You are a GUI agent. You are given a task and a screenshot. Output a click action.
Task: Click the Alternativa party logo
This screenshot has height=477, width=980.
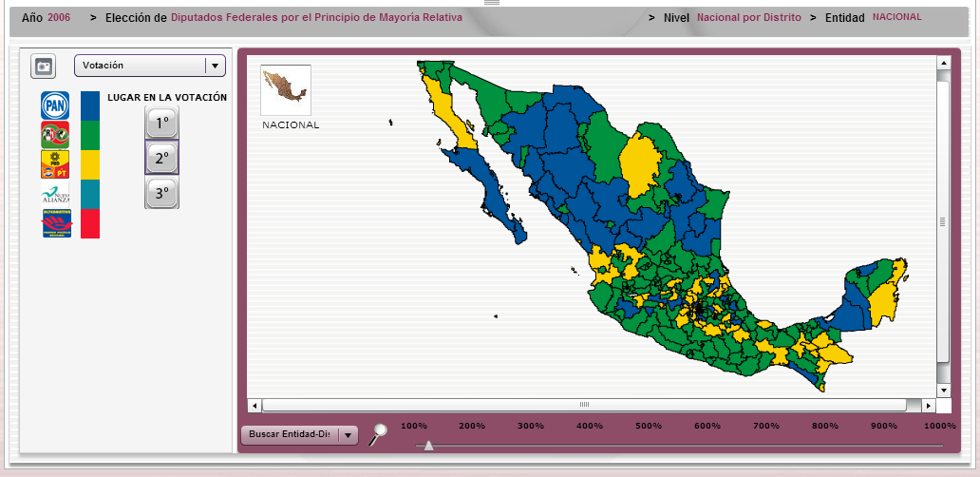point(55,224)
